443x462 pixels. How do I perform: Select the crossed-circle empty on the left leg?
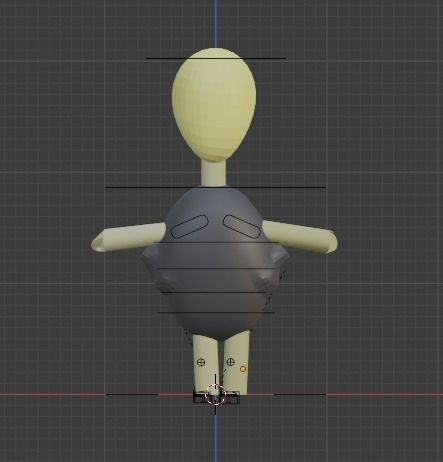tap(201, 362)
